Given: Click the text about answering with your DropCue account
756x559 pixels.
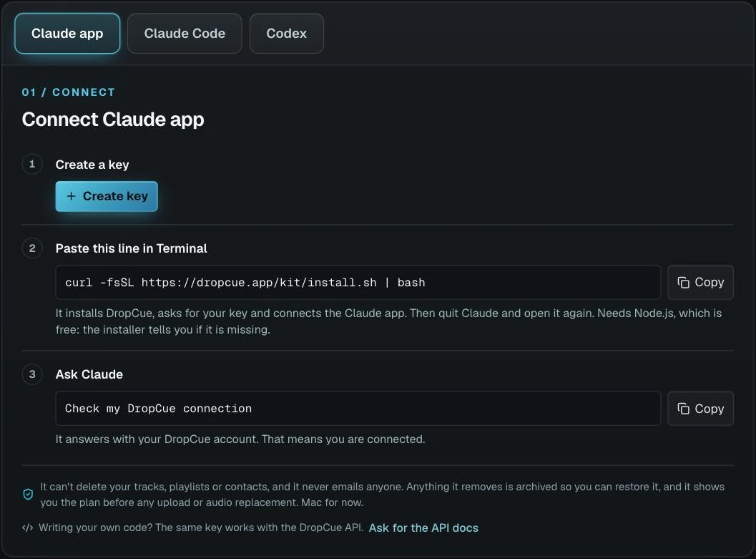Looking at the screenshot, I should pyautogui.click(x=240, y=439).
